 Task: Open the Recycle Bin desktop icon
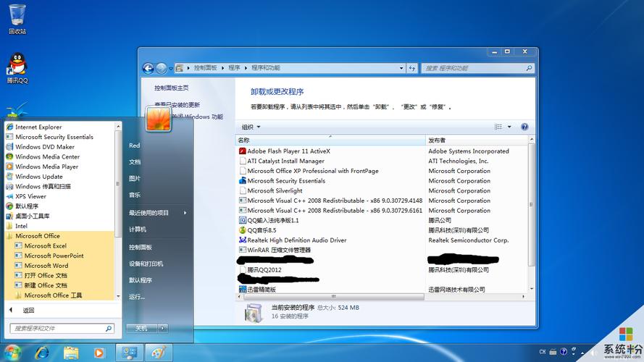[x=17, y=19]
